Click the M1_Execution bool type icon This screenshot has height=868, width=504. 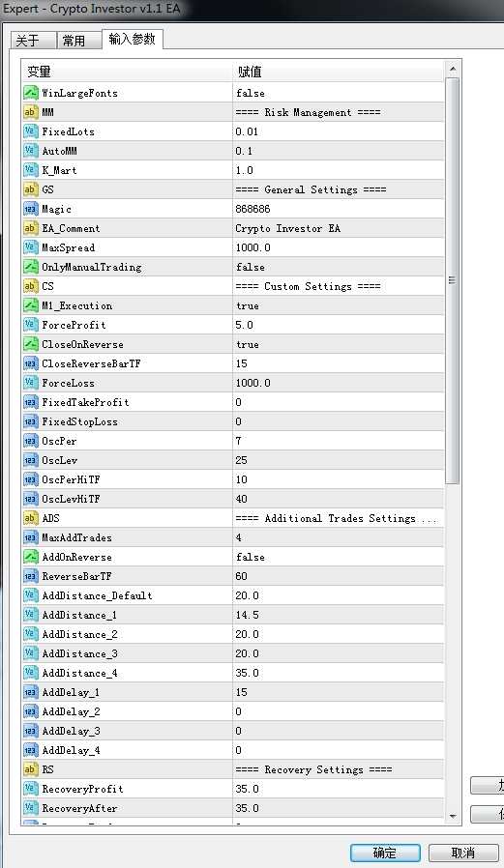[30, 305]
